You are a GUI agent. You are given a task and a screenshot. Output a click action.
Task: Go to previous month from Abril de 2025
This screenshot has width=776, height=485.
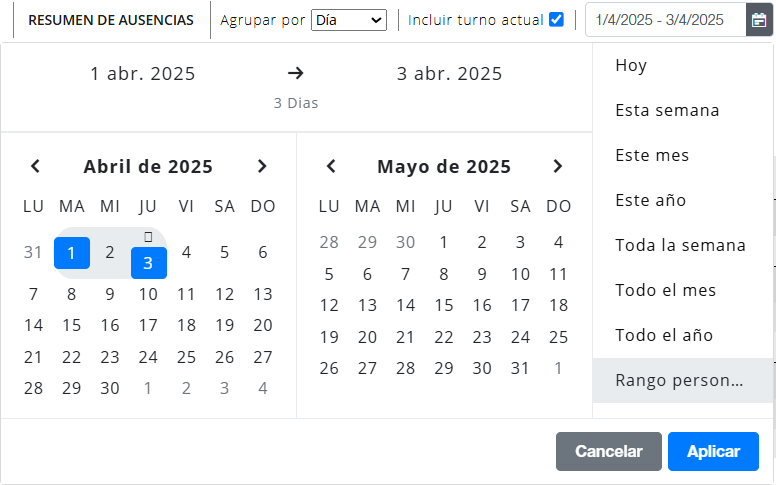click(x=35, y=166)
